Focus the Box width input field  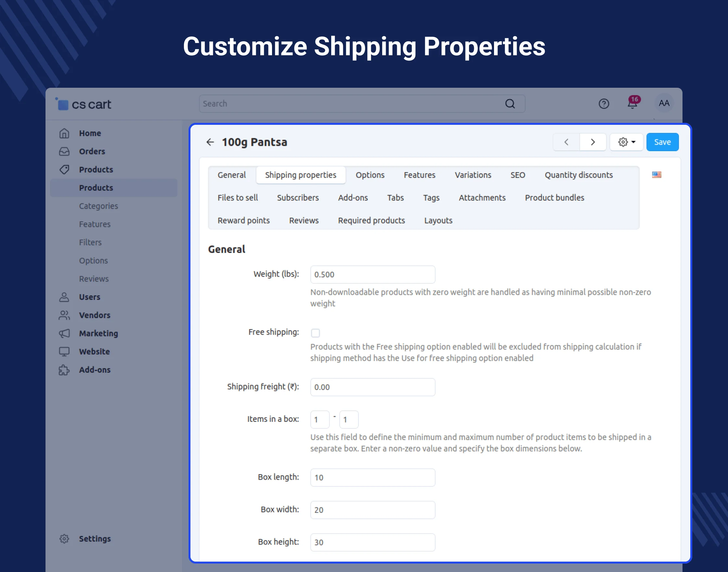click(x=372, y=510)
